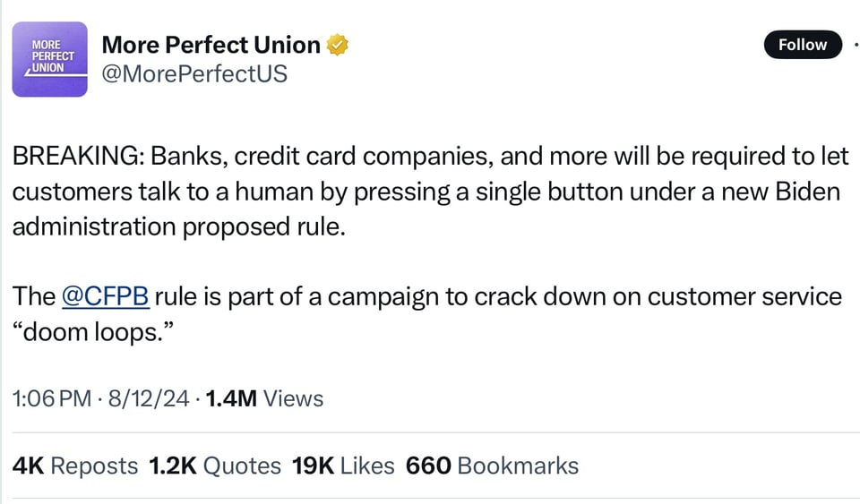Show the 19K Likes list

point(343,466)
